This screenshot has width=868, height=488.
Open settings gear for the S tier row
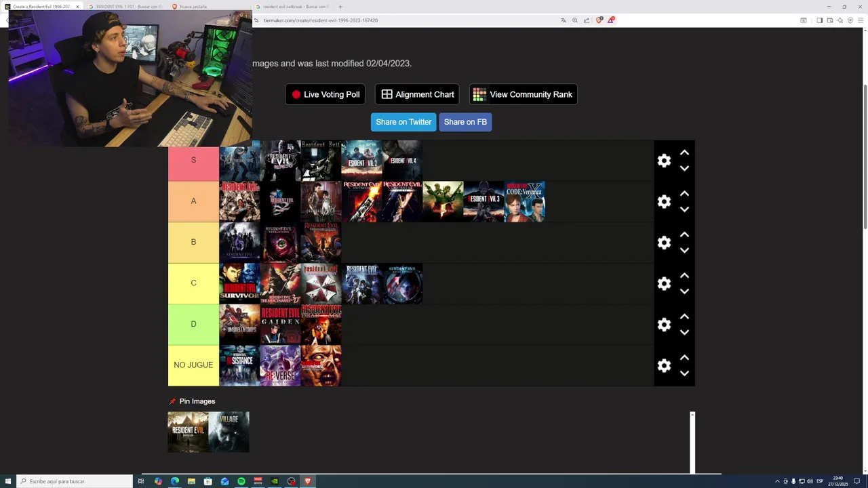click(664, 161)
